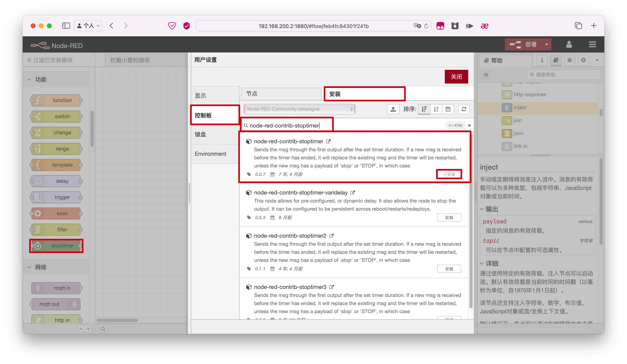Open the 拦截小爱的接收 flow tab
The width and height of the screenshot is (627, 364).
coord(146,60)
